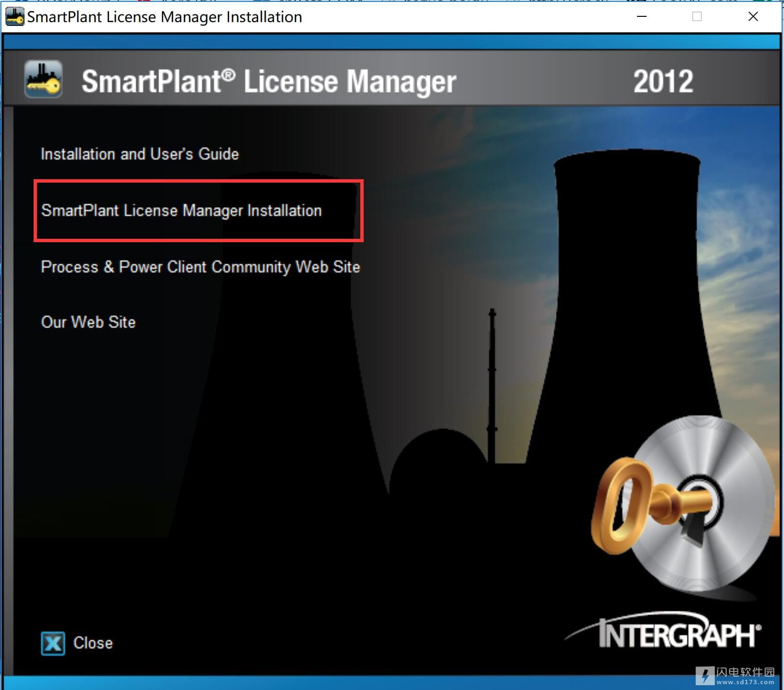Click the 2012 version text
Screen dimensions: 784x690
pos(663,81)
